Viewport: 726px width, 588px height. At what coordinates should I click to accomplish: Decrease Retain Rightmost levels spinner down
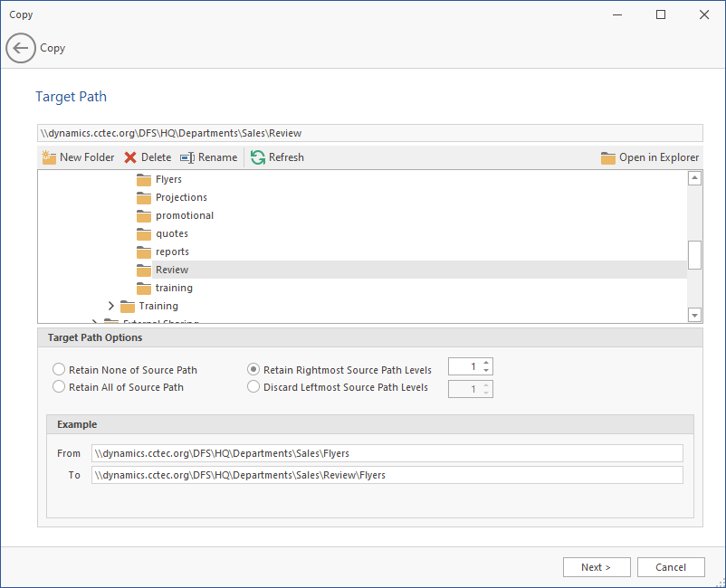pyautogui.click(x=487, y=371)
